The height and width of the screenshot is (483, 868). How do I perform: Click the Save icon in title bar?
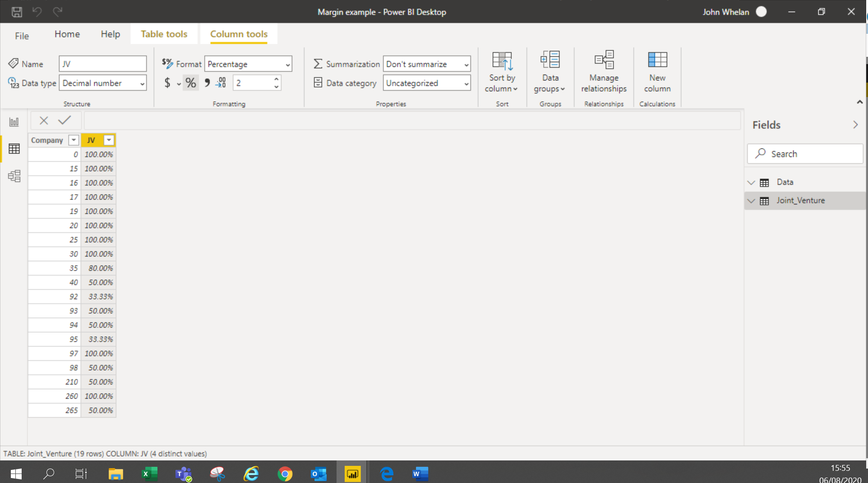pos(17,12)
